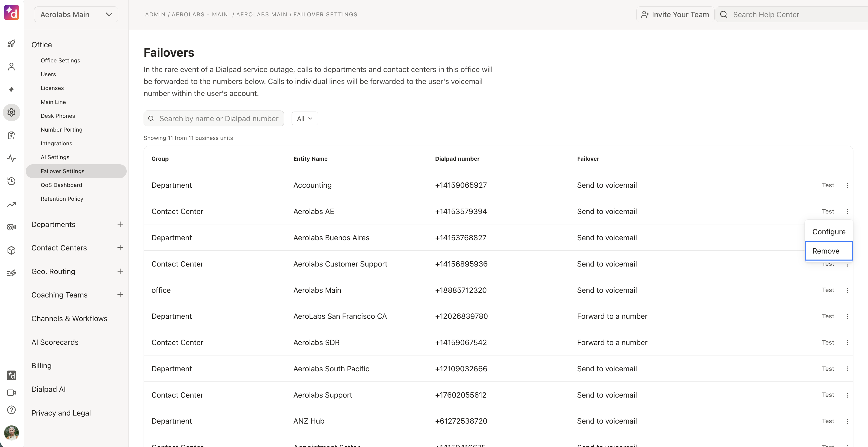Image resolution: width=868 pixels, height=447 pixels.
Task: Open the trending analytics arrow icon
Action: pos(11,204)
